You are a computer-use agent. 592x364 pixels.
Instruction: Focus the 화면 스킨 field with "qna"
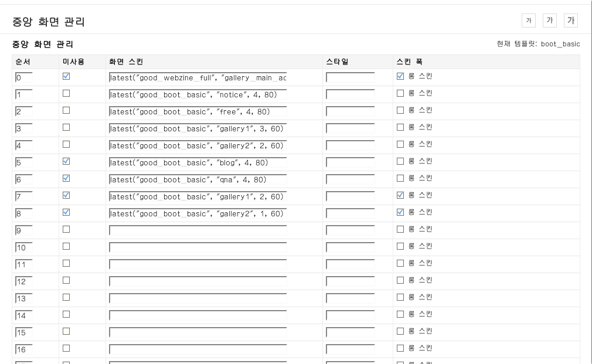click(198, 179)
